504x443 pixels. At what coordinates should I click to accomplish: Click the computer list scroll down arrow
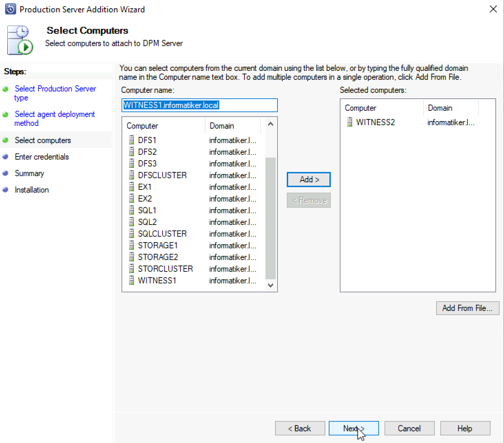point(271,285)
